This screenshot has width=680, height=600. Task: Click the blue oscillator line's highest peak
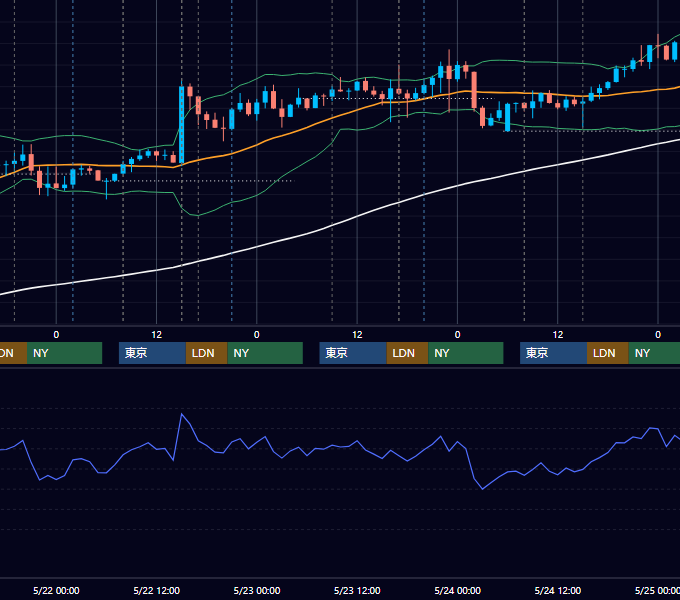point(182,414)
